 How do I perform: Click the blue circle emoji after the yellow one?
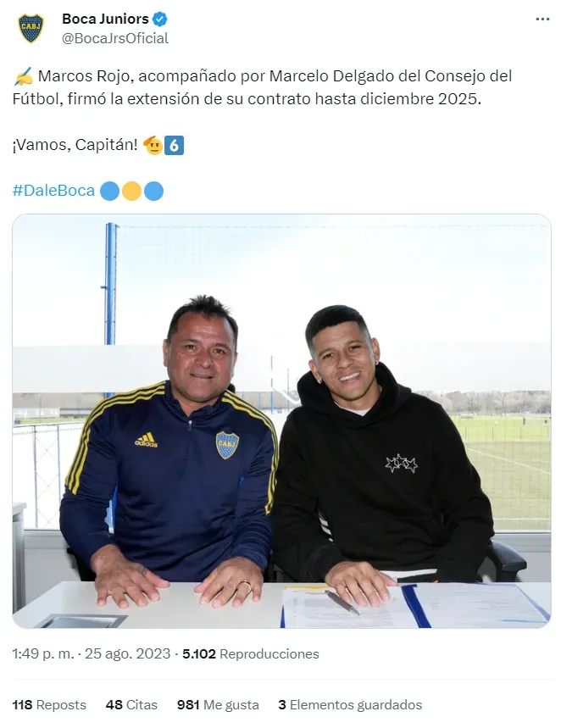[153, 191]
